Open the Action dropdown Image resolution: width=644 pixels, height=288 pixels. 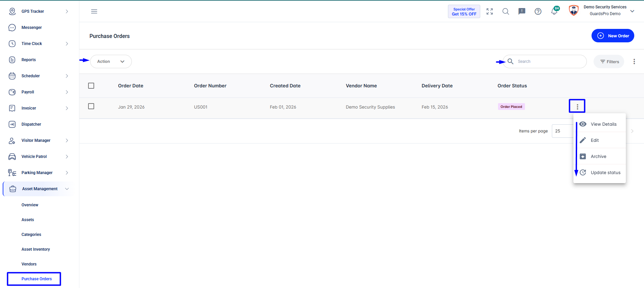tap(111, 61)
